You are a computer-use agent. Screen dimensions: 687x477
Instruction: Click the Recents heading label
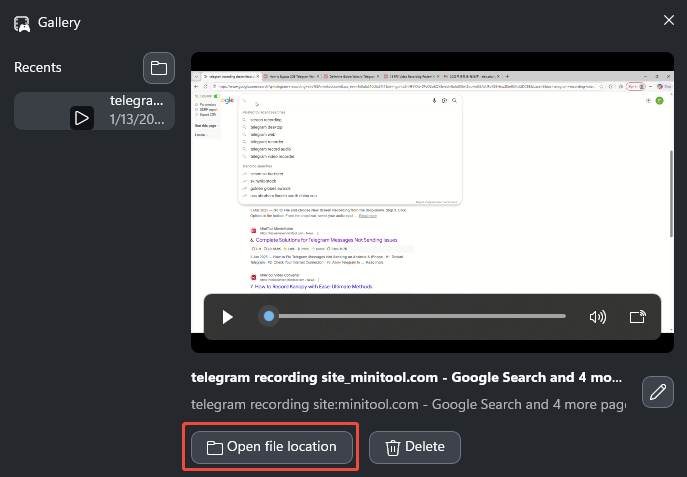[x=38, y=67]
